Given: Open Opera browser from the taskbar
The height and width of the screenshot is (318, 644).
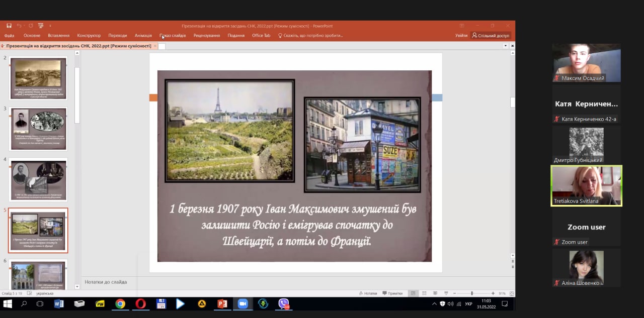Looking at the screenshot, I should pyautogui.click(x=140, y=304).
